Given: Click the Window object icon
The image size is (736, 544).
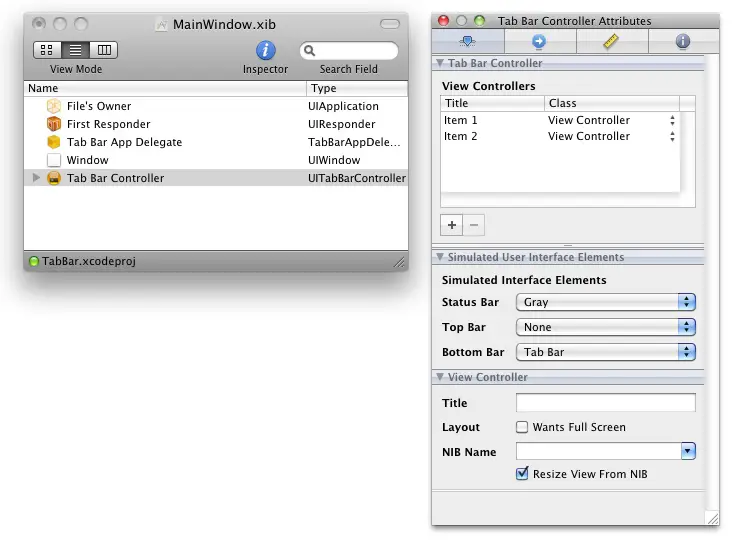Looking at the screenshot, I should coord(54,160).
